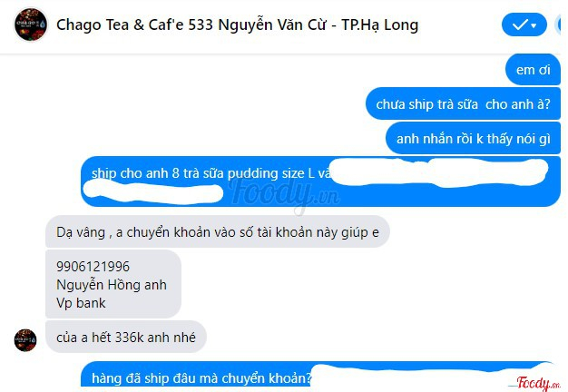The image size is (568, 392).
Task: Click the checkmark icon in header button
Action: point(520,24)
